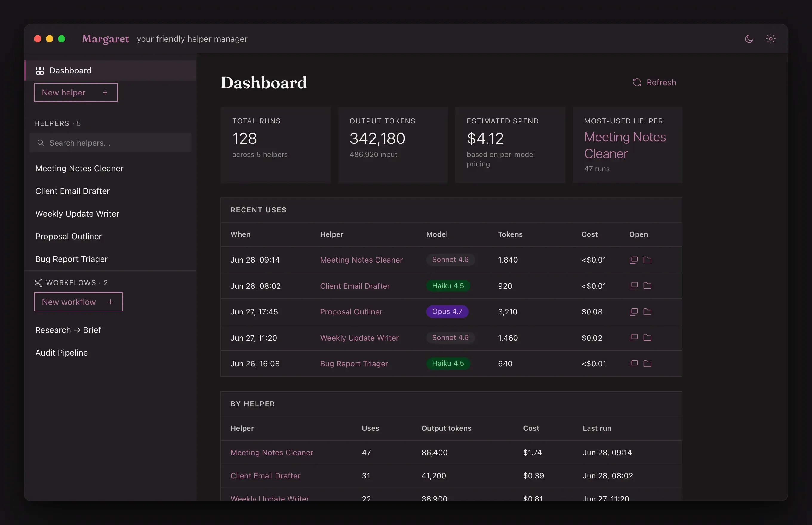Open Client Email Drafter link in Recent Uses
The height and width of the screenshot is (525, 812).
[355, 286]
